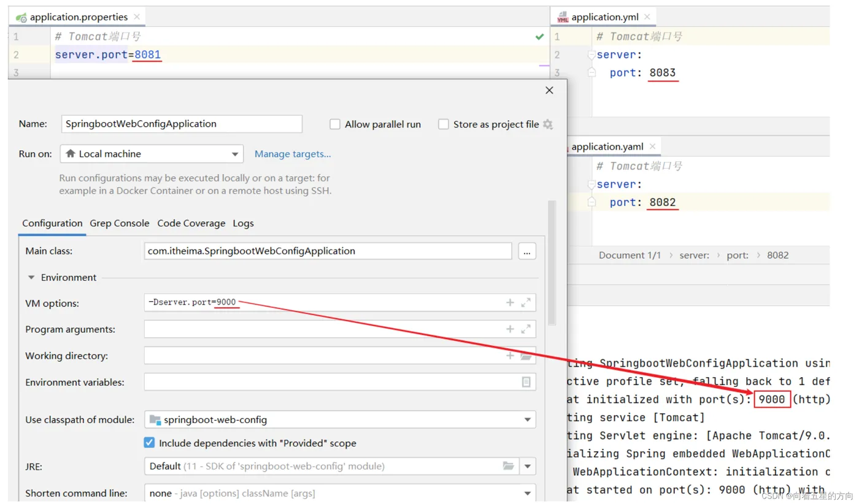Click the Program arguments input field
Screen dimensions: 859x504
(x=340, y=329)
